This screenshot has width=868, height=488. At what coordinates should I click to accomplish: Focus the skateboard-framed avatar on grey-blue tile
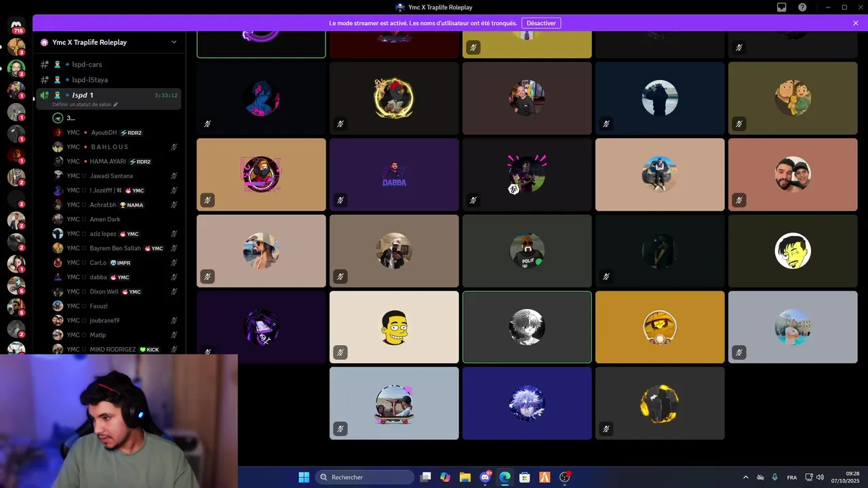pos(394,403)
